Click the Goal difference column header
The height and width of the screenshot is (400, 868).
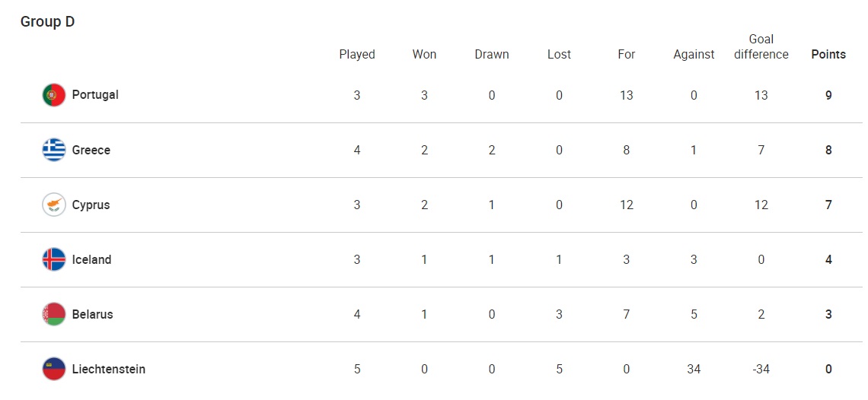761,46
